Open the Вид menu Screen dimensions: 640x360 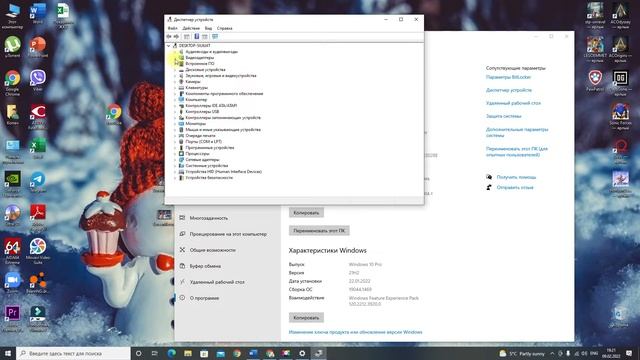point(208,28)
